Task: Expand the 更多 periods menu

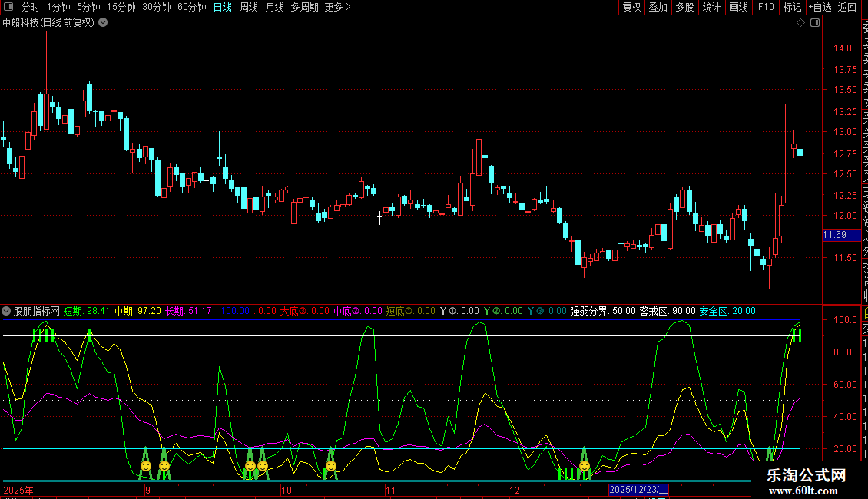Action: (x=338, y=7)
